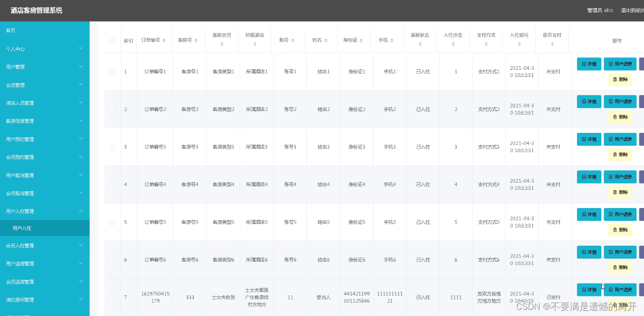644x316 pixels.
Task: Select the checkbox for row 订单编号1
Action: point(112,72)
